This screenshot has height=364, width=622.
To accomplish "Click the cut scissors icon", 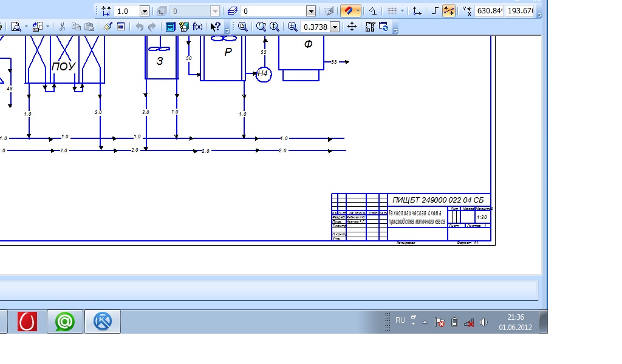I will click(62, 27).
